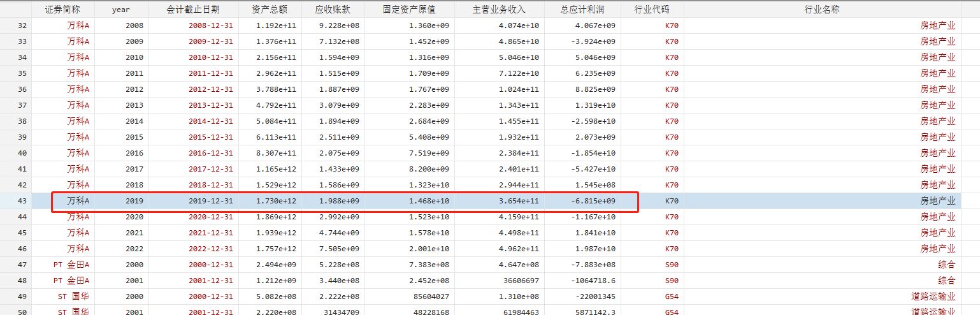This screenshot has height=315, width=980.
Task: Click the cell -1064718.6
Action: point(593,281)
